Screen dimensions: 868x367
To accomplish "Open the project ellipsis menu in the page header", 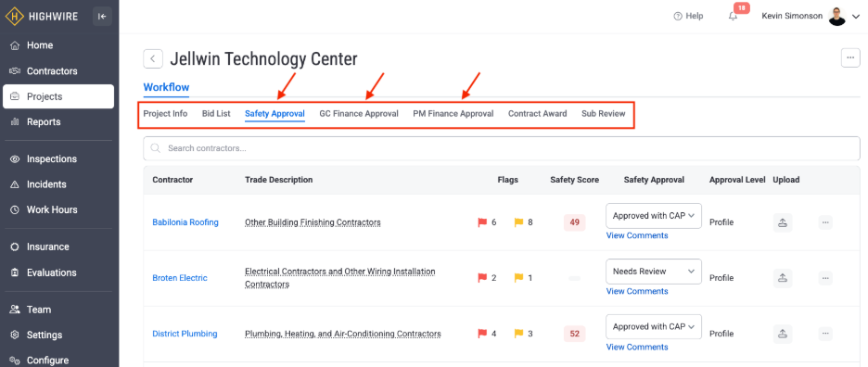I will [x=850, y=58].
